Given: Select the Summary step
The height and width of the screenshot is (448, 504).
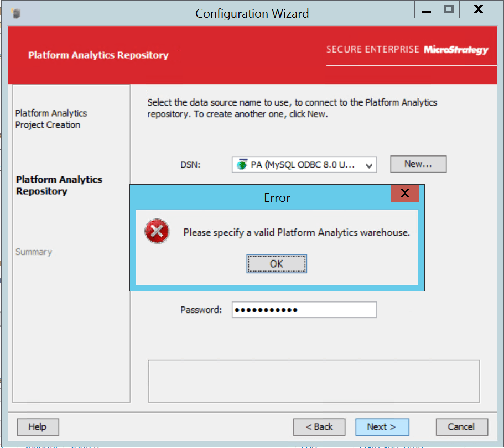Looking at the screenshot, I should pos(34,252).
